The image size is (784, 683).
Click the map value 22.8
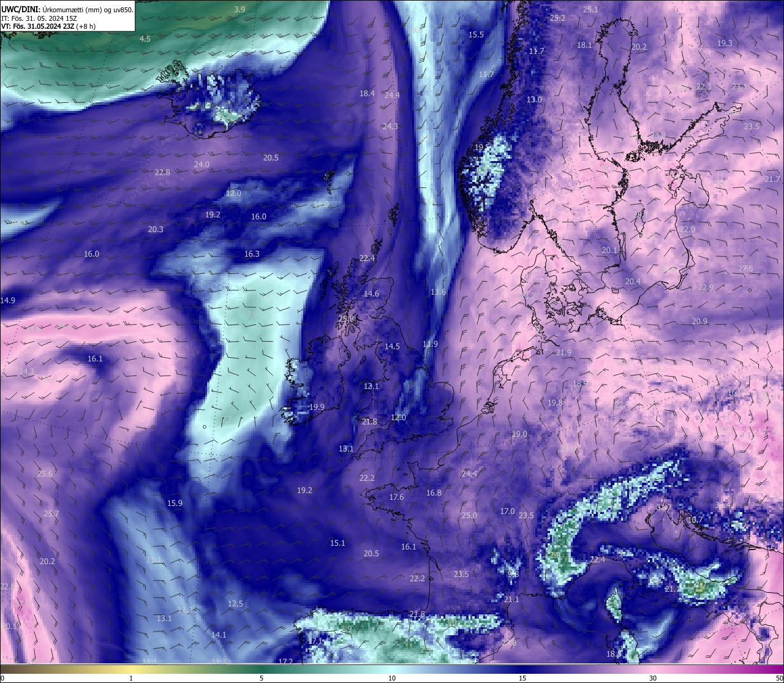(x=162, y=173)
